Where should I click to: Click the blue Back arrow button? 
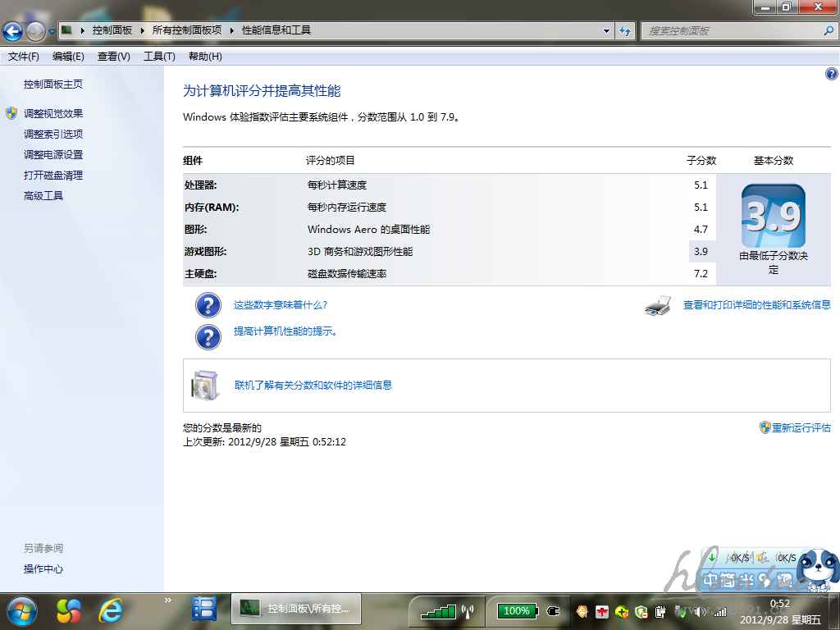click(x=12, y=31)
